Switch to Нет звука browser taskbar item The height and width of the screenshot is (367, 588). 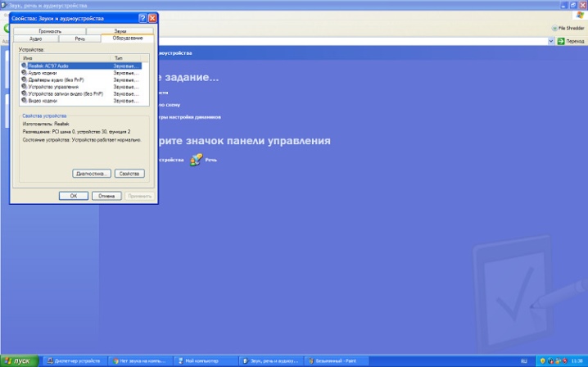[140, 361]
